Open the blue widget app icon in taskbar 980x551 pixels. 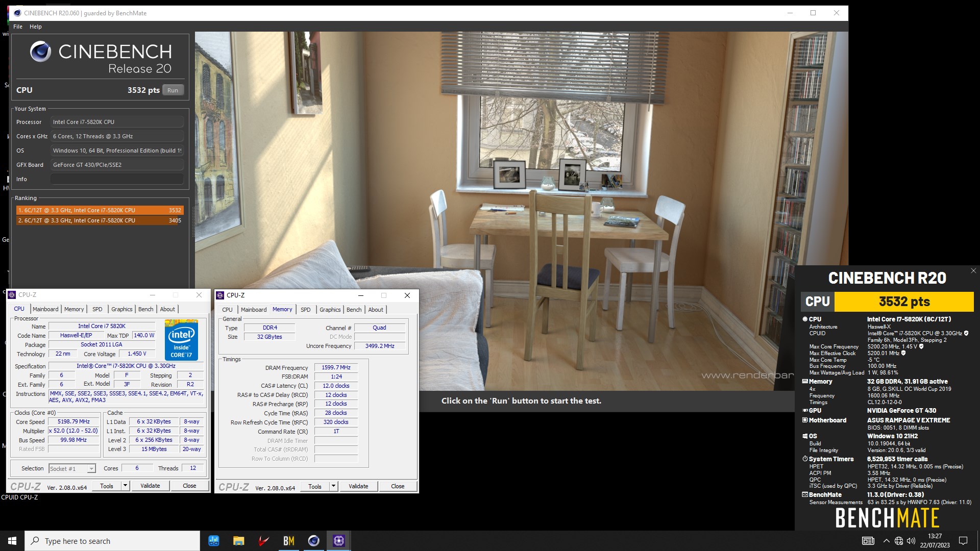pos(213,541)
